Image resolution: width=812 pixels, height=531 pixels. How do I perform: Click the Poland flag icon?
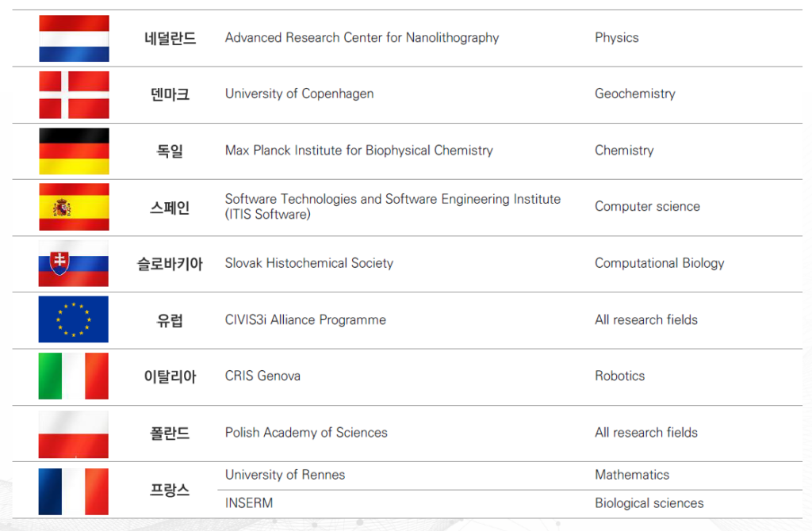(74, 435)
